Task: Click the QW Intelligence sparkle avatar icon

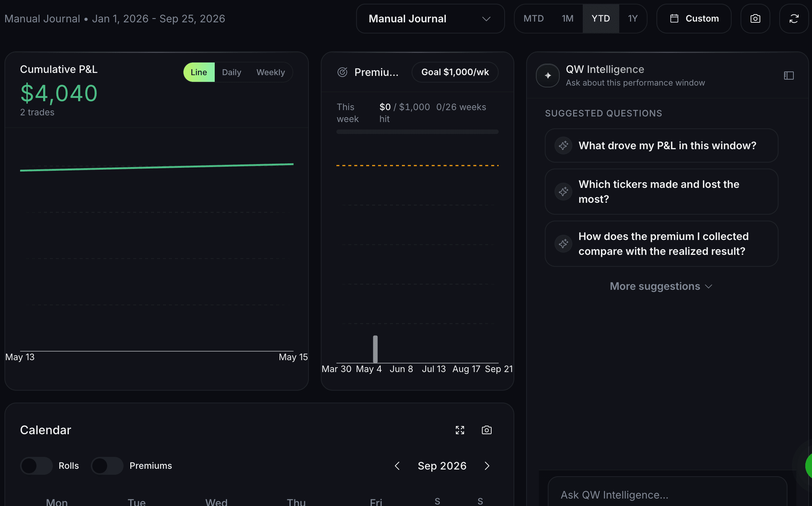Action: coord(547,76)
